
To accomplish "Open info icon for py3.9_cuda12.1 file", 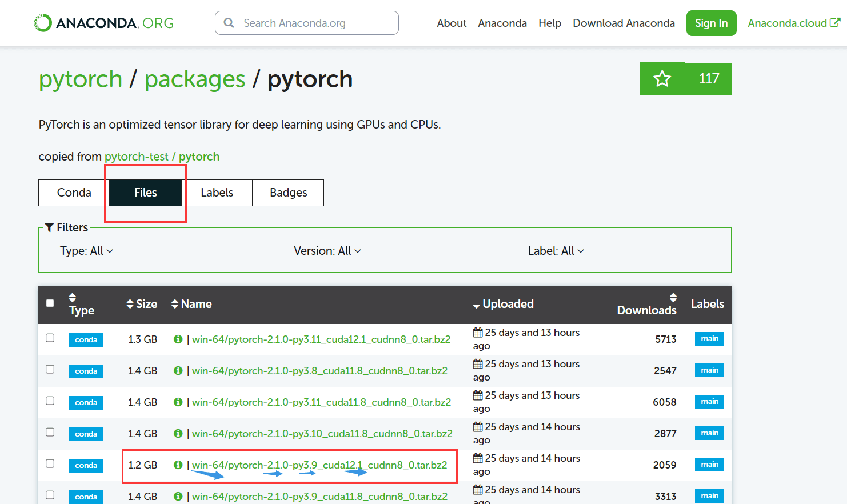I will (x=178, y=465).
